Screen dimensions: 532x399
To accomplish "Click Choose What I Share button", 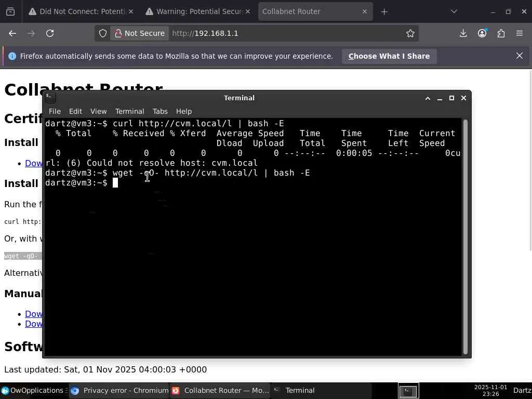I will pos(389,56).
